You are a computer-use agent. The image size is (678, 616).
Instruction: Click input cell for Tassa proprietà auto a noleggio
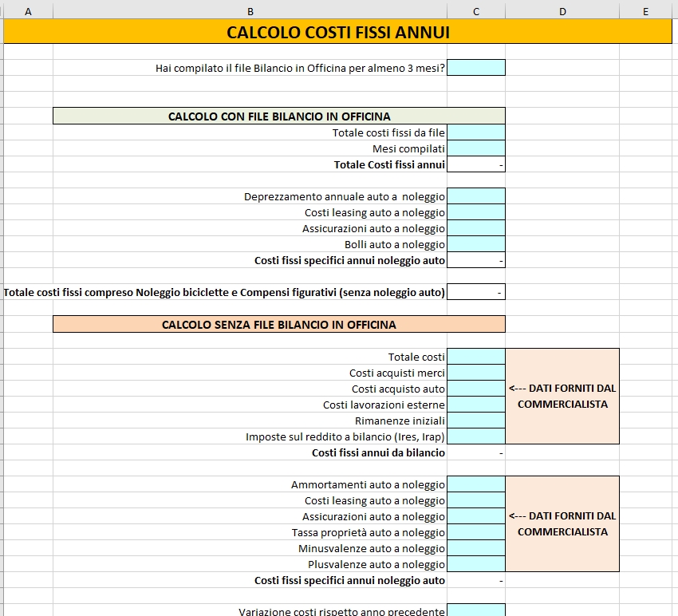(x=476, y=532)
